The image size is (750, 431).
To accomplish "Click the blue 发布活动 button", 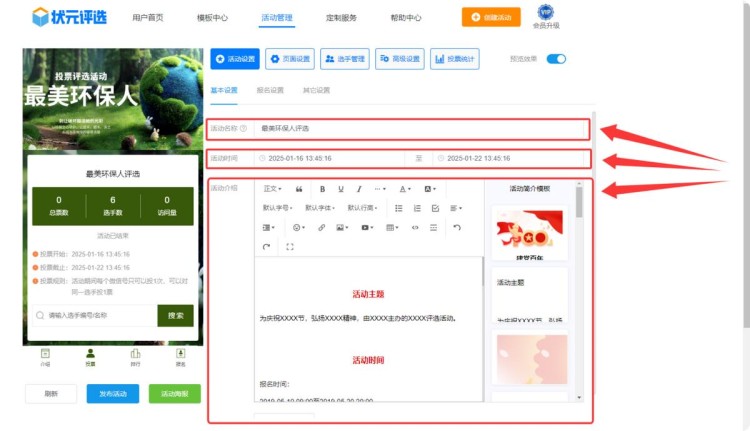I will point(112,394).
